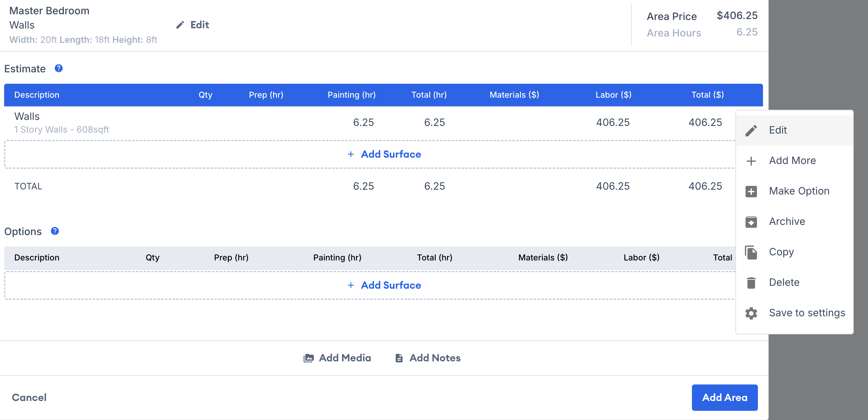The image size is (868, 420).
Task: Click the Walls row description
Action: [x=27, y=116]
